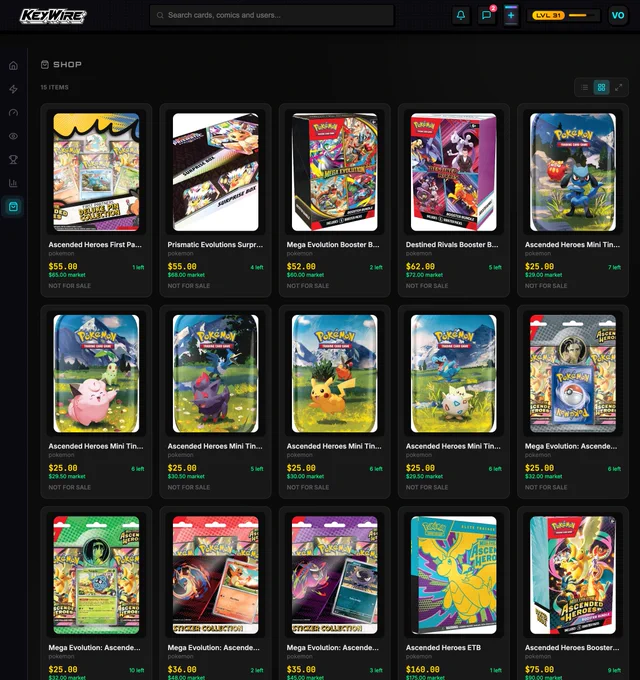This screenshot has height=680, width=640.
Task: Switch to grid view
Action: coord(601,88)
